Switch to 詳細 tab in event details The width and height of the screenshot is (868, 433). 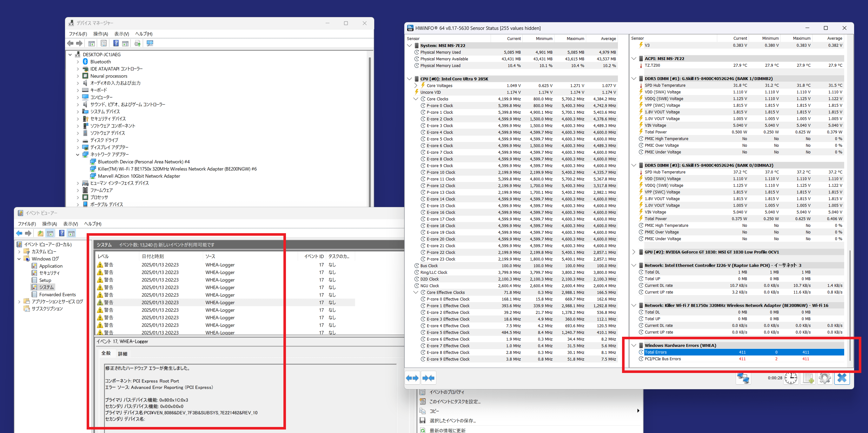coord(123,353)
